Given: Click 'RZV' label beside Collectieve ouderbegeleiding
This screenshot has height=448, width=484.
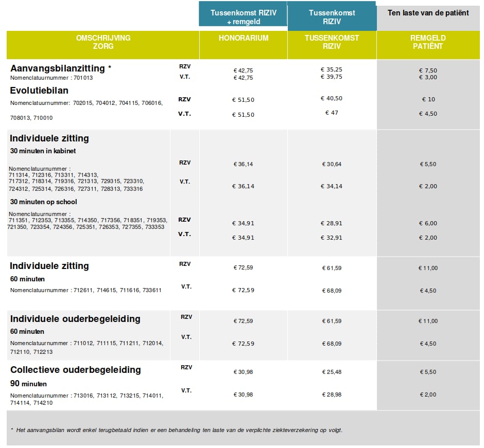Looking at the screenshot, I should 186,368.
